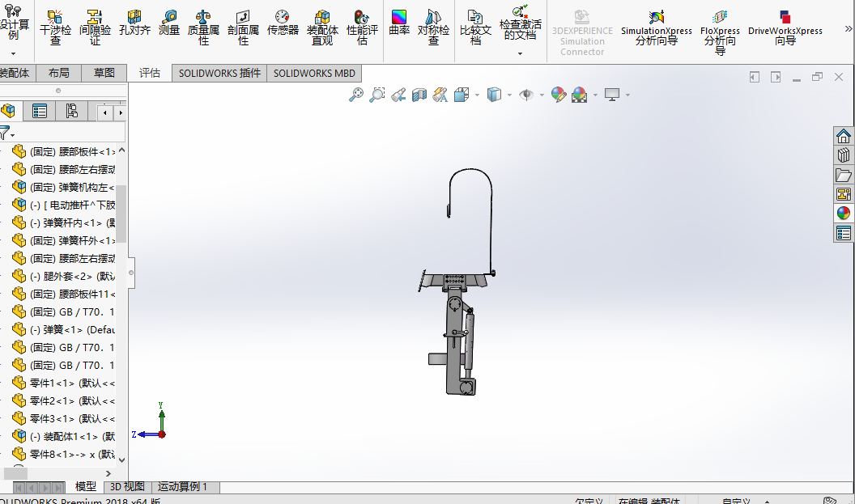Select the PropertyManager tab
Screen dimensions: 855x504
[39, 111]
